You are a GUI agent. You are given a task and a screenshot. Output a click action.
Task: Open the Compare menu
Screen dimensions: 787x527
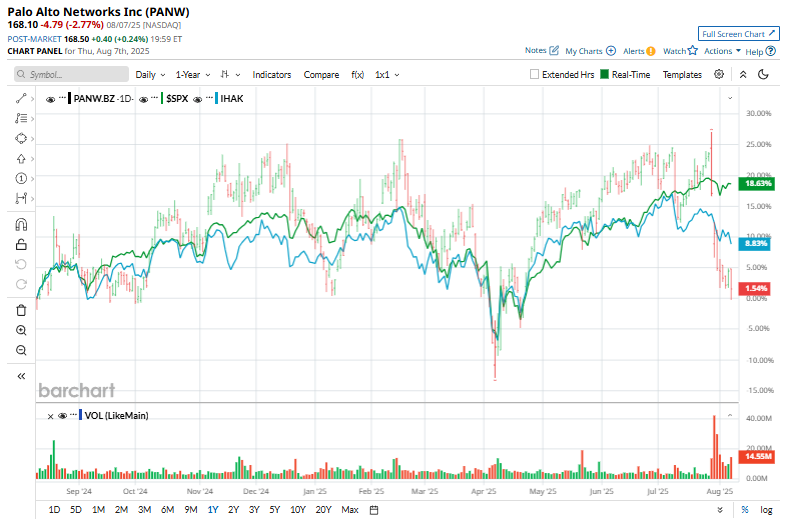[x=321, y=74]
